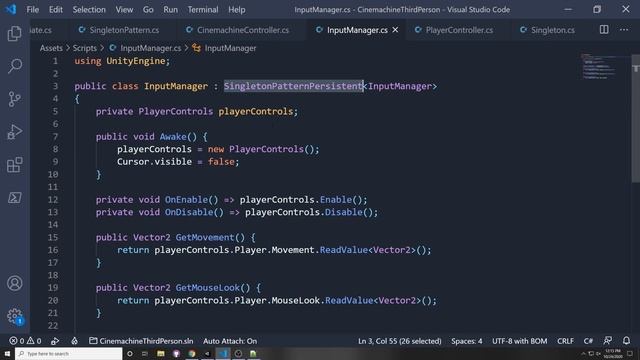The width and height of the screenshot is (640, 360).
Task: Toggle Auto Attach: On in status bar
Action: pos(230,341)
